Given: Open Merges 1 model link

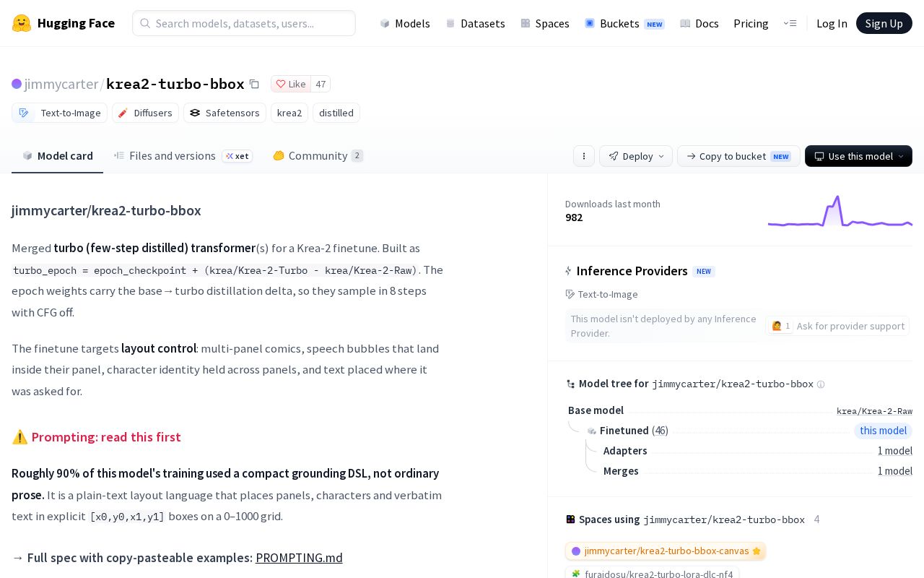Looking at the screenshot, I should [895, 471].
